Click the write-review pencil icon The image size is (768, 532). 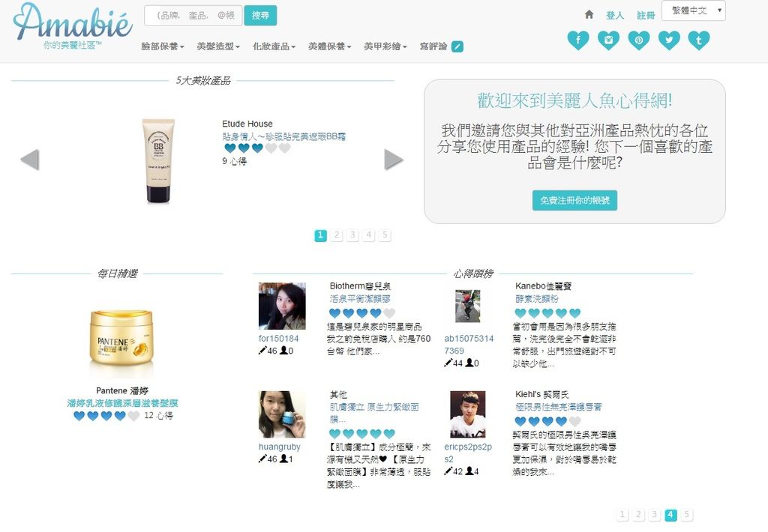pyautogui.click(x=457, y=46)
